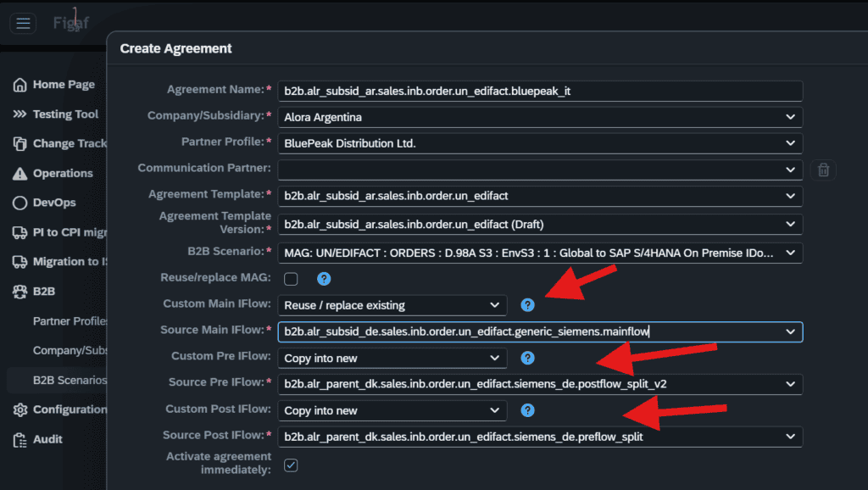Delete communication partner with trash icon

pyautogui.click(x=823, y=170)
